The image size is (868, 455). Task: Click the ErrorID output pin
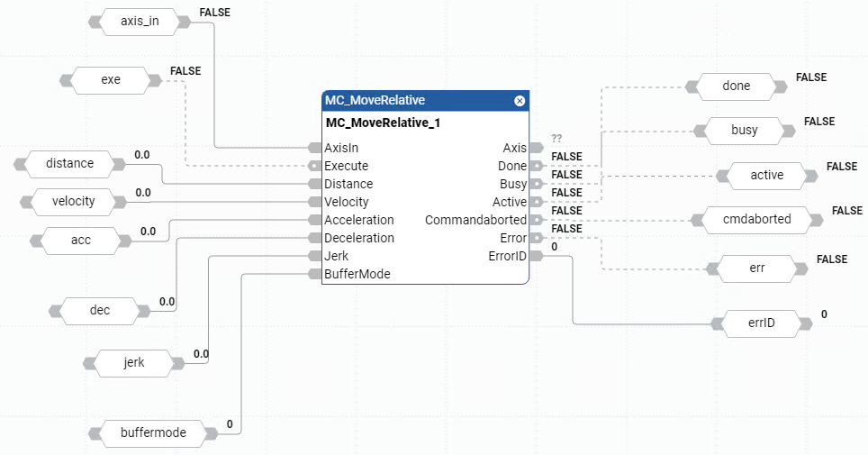pyautogui.click(x=536, y=256)
